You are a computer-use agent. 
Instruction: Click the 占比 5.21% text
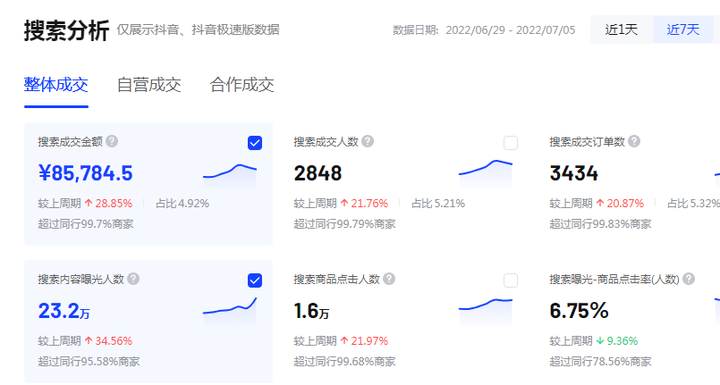click(x=438, y=203)
